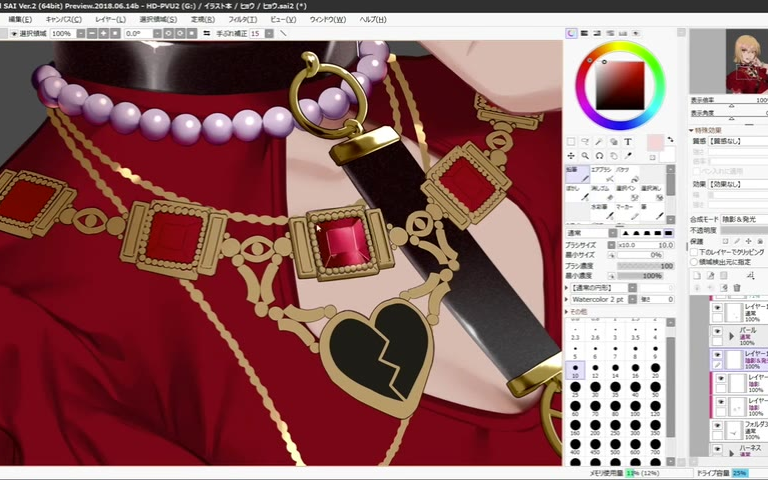Open the レイヤー(L) menu
The height and width of the screenshot is (480, 768).
click(x=110, y=19)
